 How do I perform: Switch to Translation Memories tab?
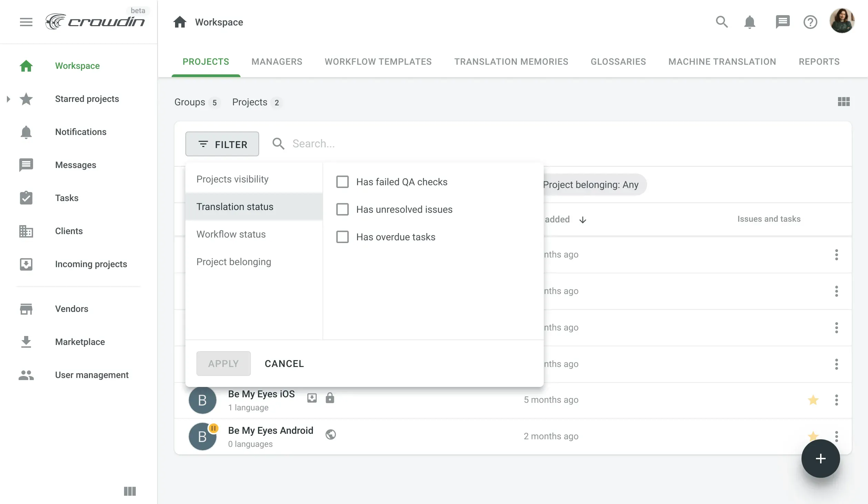[x=511, y=62]
